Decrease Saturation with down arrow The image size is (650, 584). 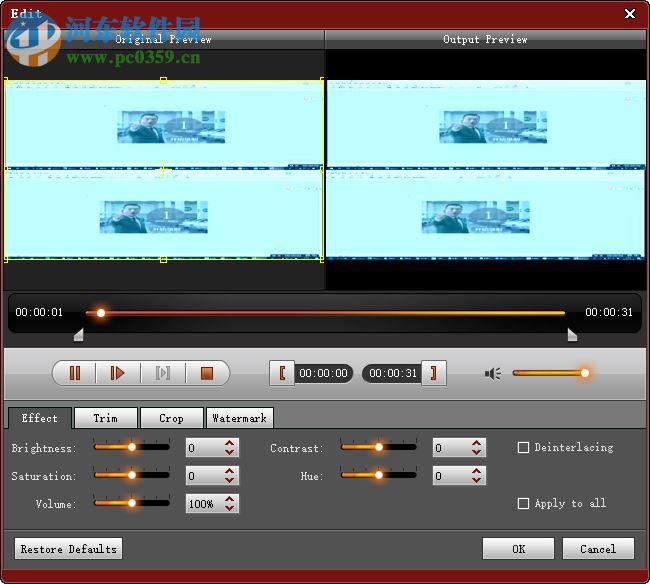click(x=230, y=480)
